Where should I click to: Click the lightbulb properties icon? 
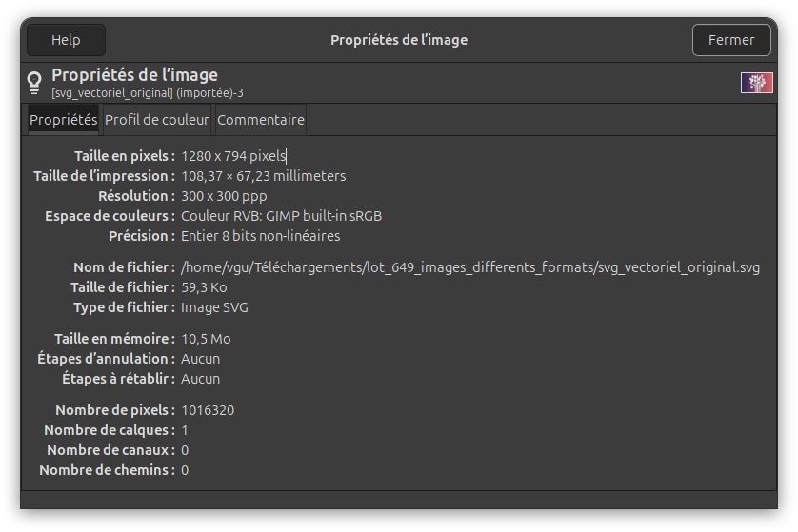click(x=35, y=82)
